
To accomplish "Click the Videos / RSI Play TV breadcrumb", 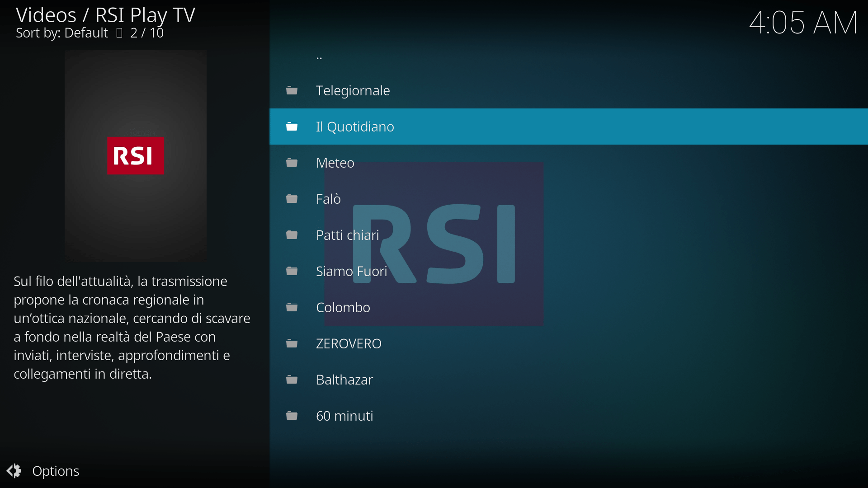I will [x=105, y=15].
